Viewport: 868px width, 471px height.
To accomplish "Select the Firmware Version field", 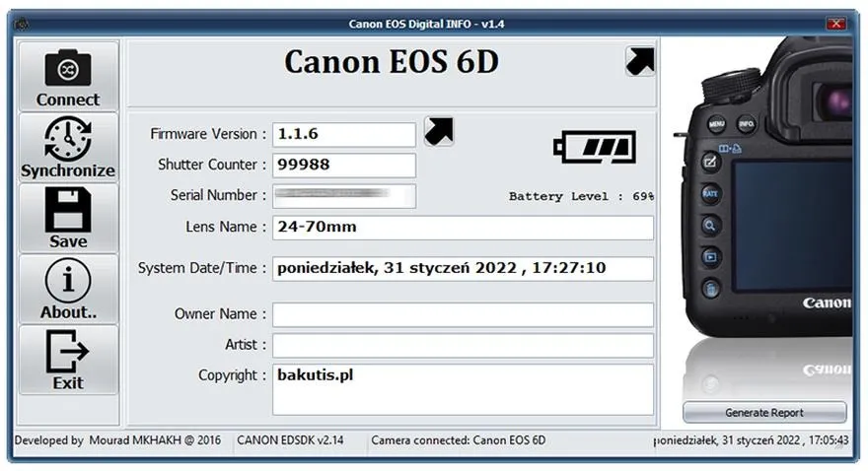I will coord(344,134).
